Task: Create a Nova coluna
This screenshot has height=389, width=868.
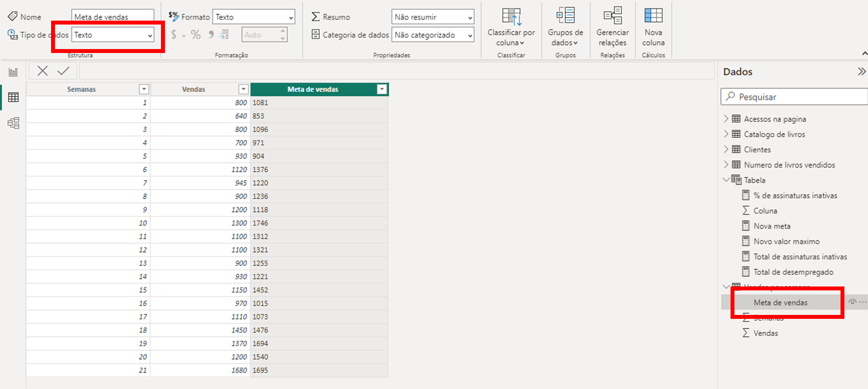Action: (653, 27)
